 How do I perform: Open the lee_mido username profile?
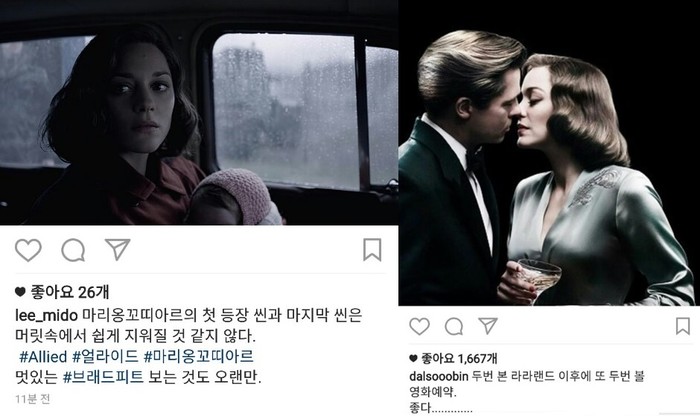pos(46,315)
